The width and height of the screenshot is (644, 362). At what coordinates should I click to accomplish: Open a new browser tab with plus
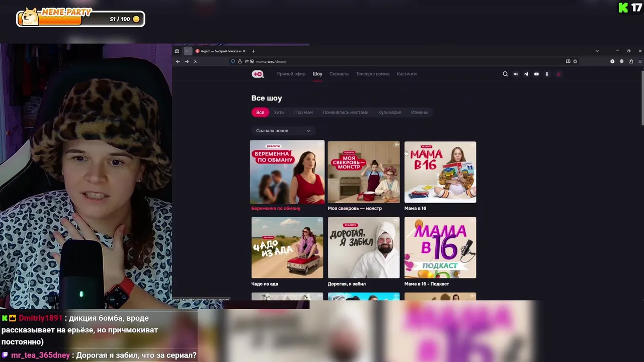click(x=253, y=51)
